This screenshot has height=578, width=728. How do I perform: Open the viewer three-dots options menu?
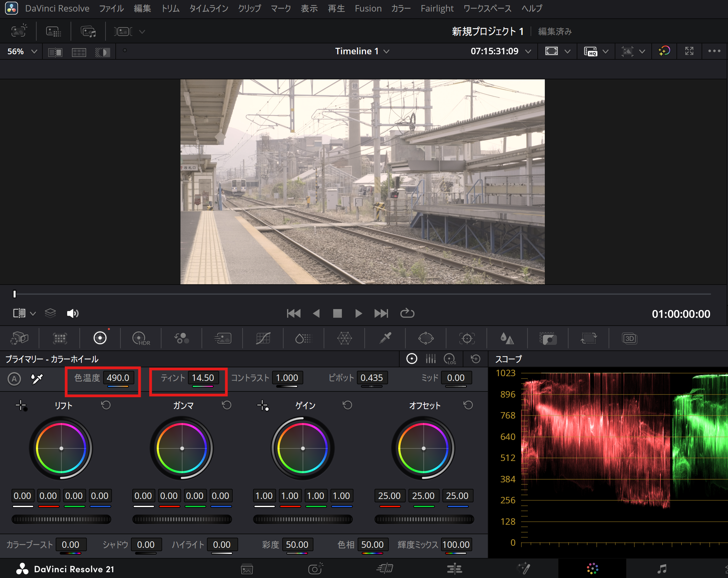click(x=714, y=51)
